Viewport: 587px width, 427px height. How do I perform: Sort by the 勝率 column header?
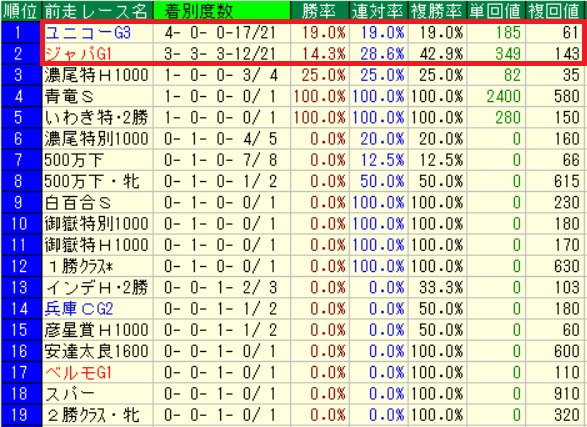[x=319, y=11]
